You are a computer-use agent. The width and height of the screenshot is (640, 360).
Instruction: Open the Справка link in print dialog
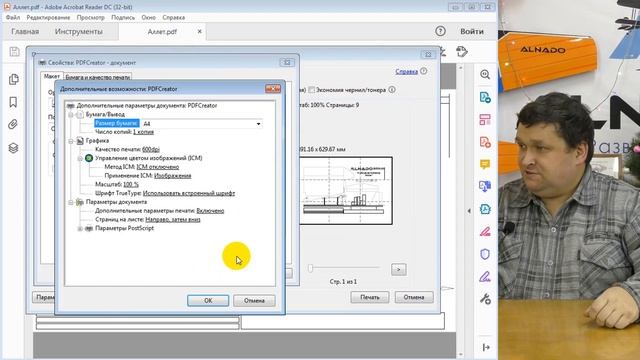(x=407, y=71)
